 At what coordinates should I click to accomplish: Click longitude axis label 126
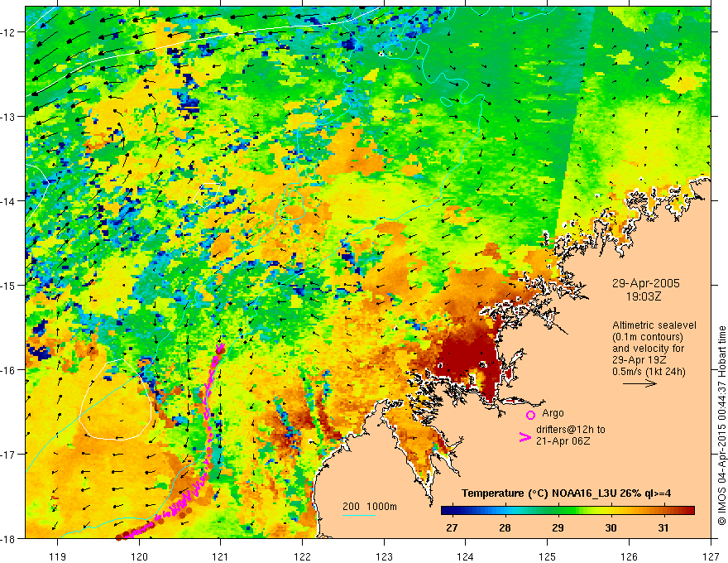(x=629, y=556)
